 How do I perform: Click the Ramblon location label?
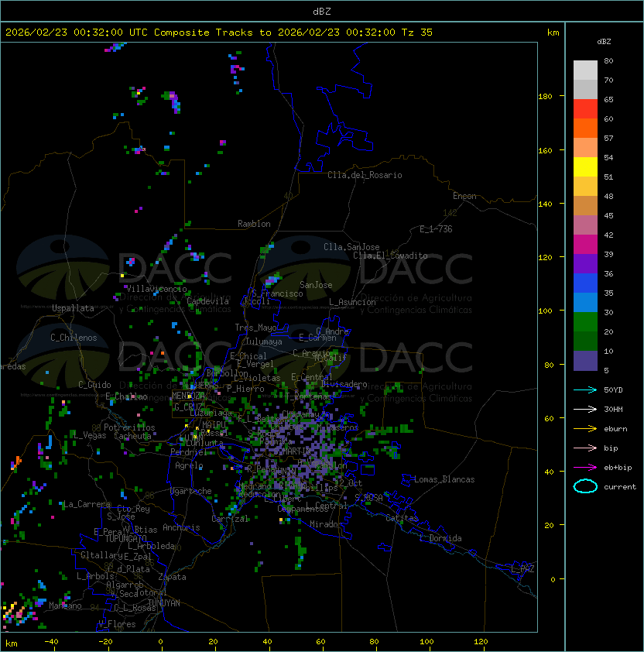254,224
